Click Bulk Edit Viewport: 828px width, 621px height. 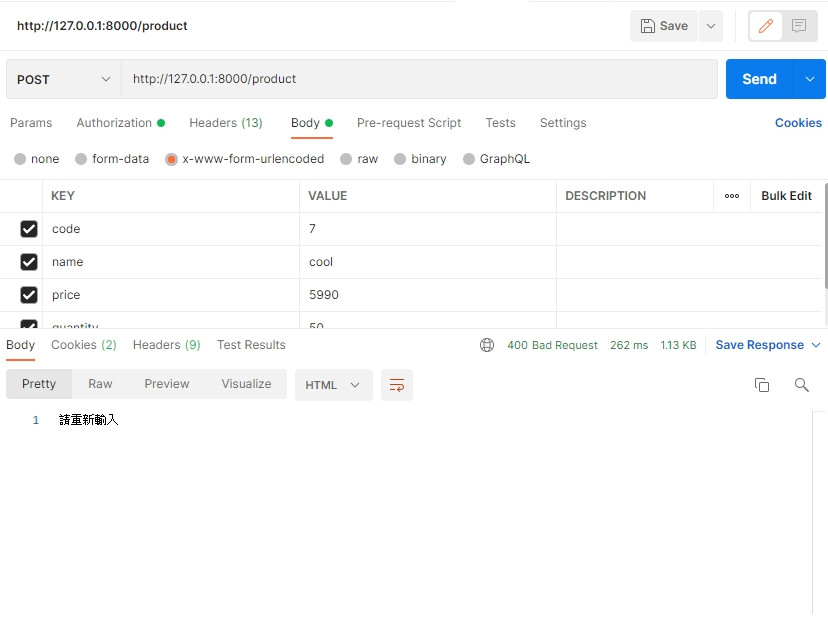click(x=786, y=196)
